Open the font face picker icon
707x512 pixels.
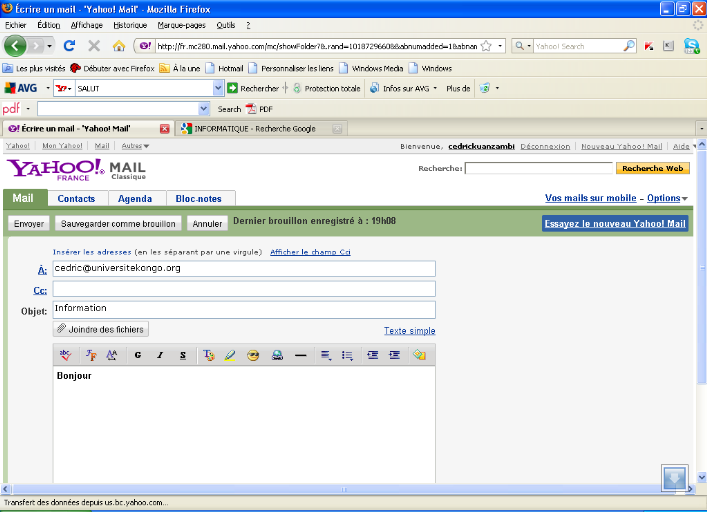[x=91, y=355]
